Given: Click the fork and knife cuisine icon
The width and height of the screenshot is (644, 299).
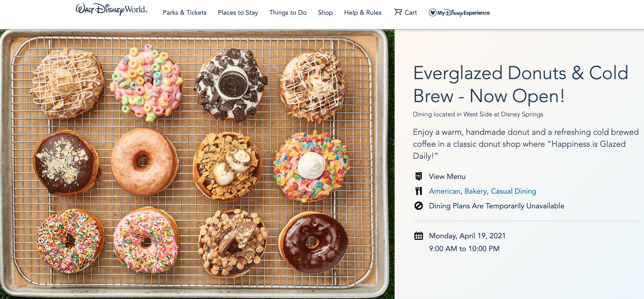Looking at the screenshot, I should click(418, 191).
